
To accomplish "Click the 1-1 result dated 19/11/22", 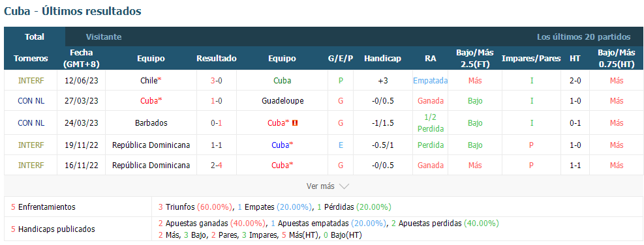I will [x=217, y=145].
